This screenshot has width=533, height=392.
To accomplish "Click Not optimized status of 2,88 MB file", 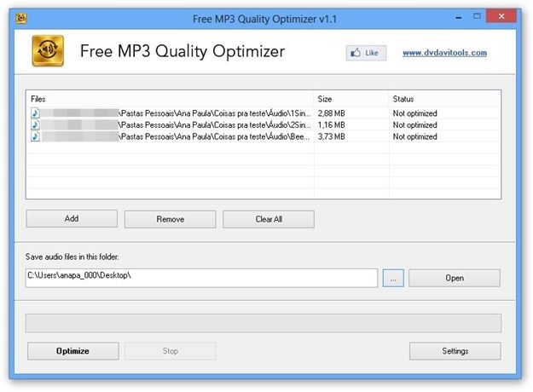I will pos(415,113).
